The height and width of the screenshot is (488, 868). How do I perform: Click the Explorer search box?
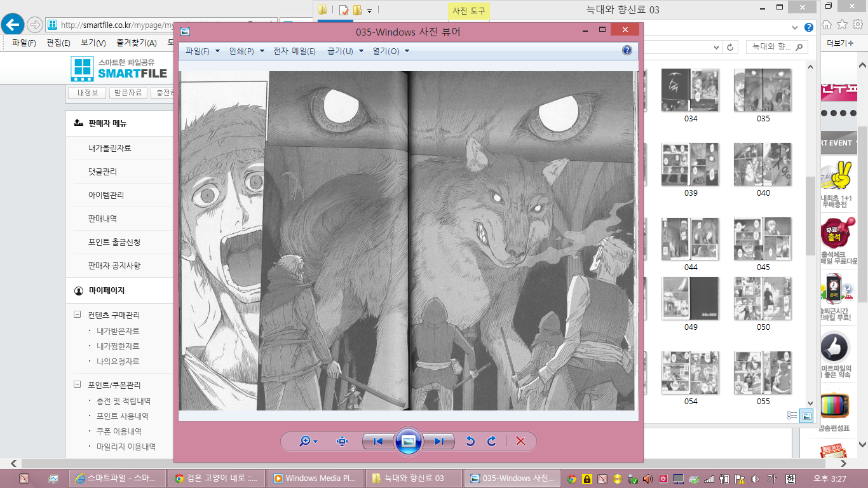tap(776, 47)
